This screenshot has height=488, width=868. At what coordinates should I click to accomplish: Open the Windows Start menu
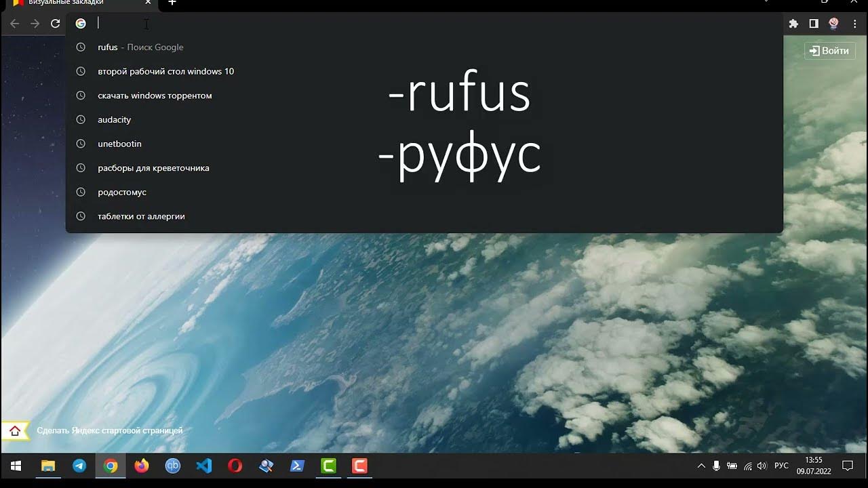pyautogui.click(x=16, y=466)
